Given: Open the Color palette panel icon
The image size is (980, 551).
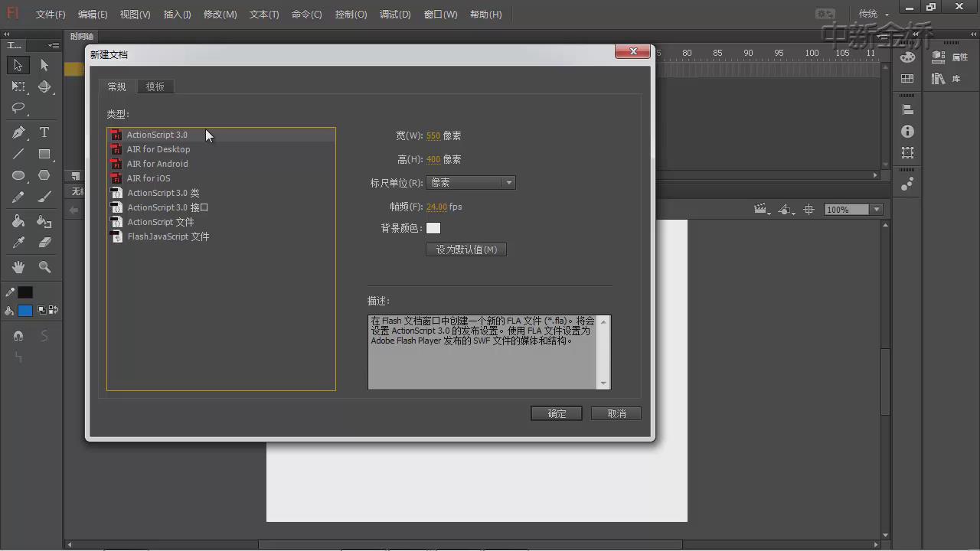Looking at the screenshot, I should tap(907, 57).
